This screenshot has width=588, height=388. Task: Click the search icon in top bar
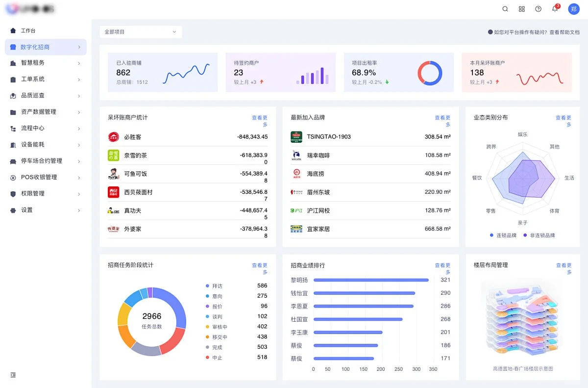click(x=505, y=9)
